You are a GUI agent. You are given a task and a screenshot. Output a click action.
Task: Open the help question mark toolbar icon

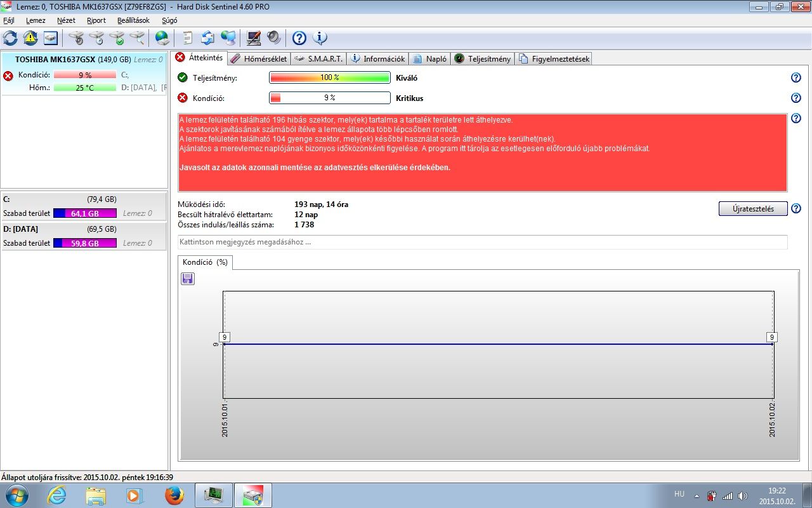coord(299,38)
